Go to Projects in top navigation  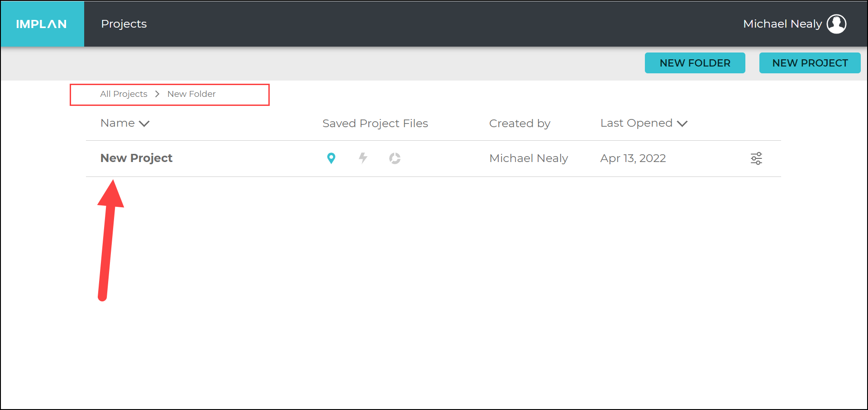[124, 24]
